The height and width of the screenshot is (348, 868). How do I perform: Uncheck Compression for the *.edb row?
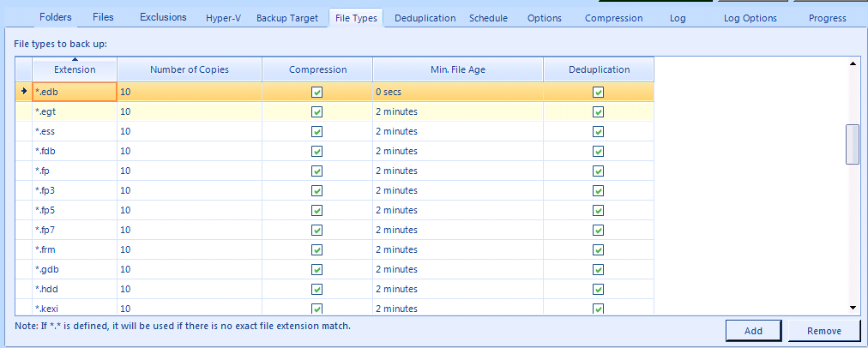[317, 92]
